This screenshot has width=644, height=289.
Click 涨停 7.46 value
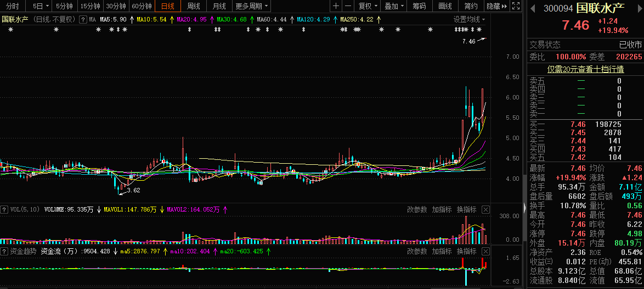(578, 234)
